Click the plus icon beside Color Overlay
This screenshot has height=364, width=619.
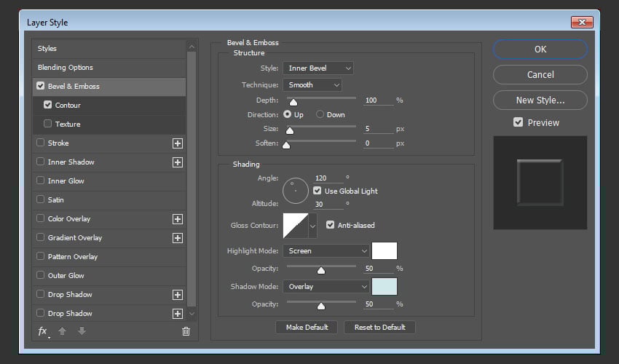pyautogui.click(x=177, y=219)
